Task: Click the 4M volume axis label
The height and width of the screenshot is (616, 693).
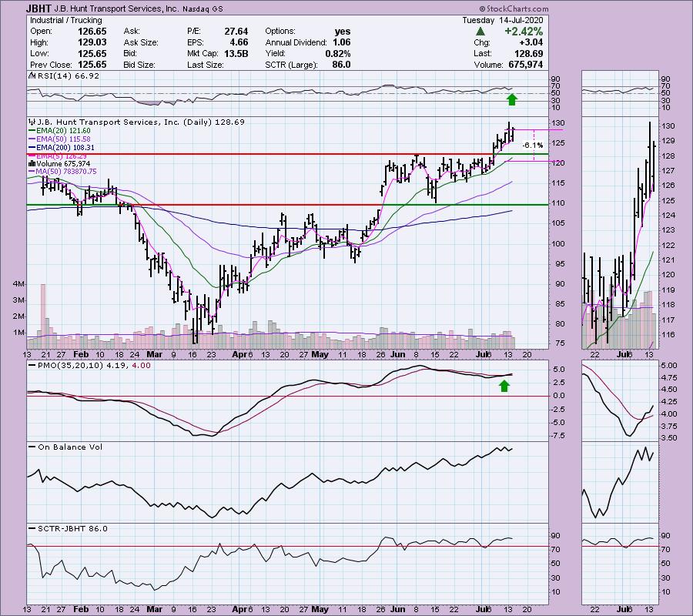Action: click(x=19, y=284)
